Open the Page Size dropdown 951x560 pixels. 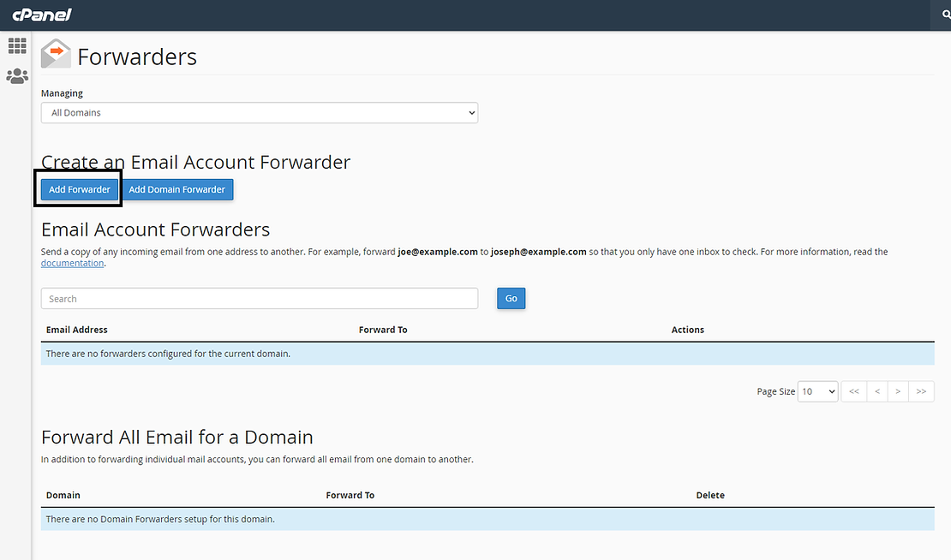click(817, 391)
